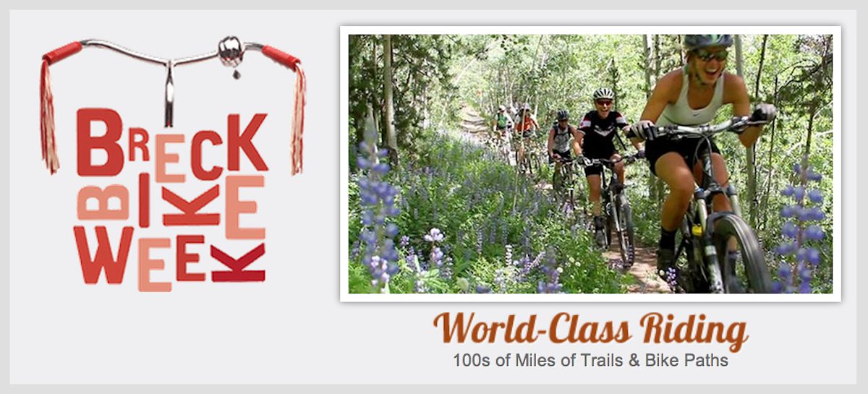The image size is (868, 394).
Task: Click the right red handlebar grip
Action: tap(281, 57)
